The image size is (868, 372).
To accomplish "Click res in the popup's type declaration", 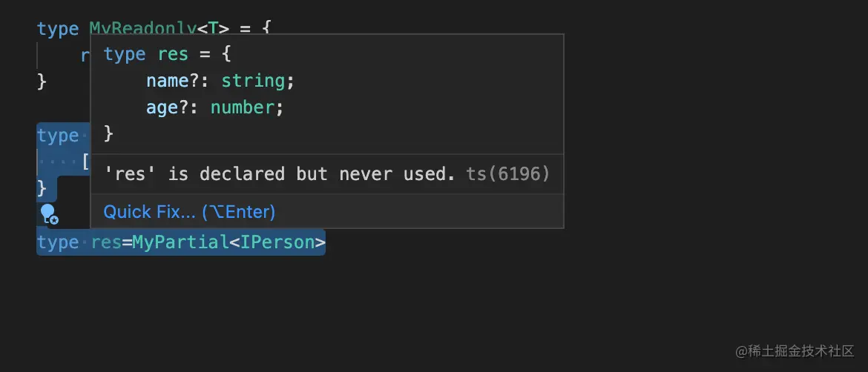I will [173, 54].
